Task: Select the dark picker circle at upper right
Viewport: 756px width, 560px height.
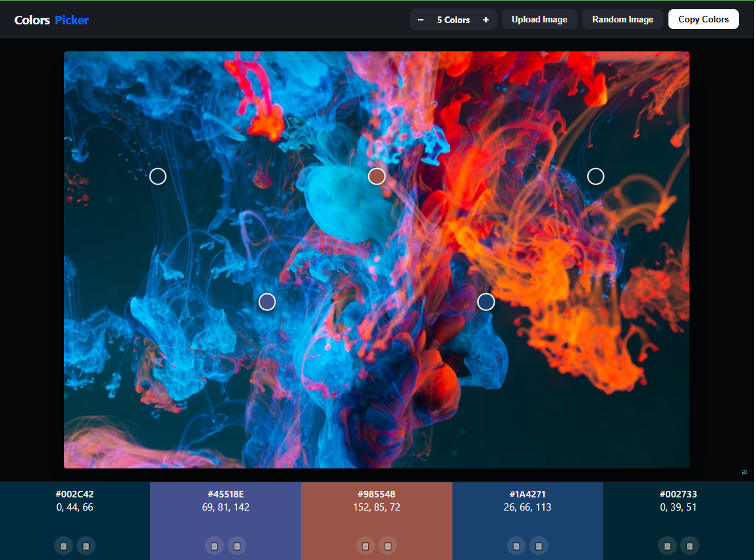Action: point(595,177)
